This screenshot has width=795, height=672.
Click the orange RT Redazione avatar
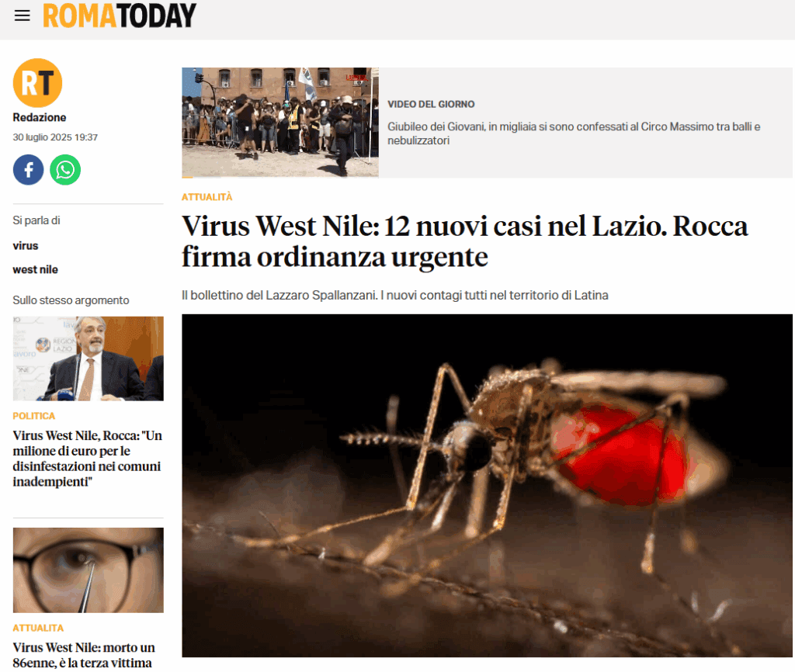click(x=37, y=83)
